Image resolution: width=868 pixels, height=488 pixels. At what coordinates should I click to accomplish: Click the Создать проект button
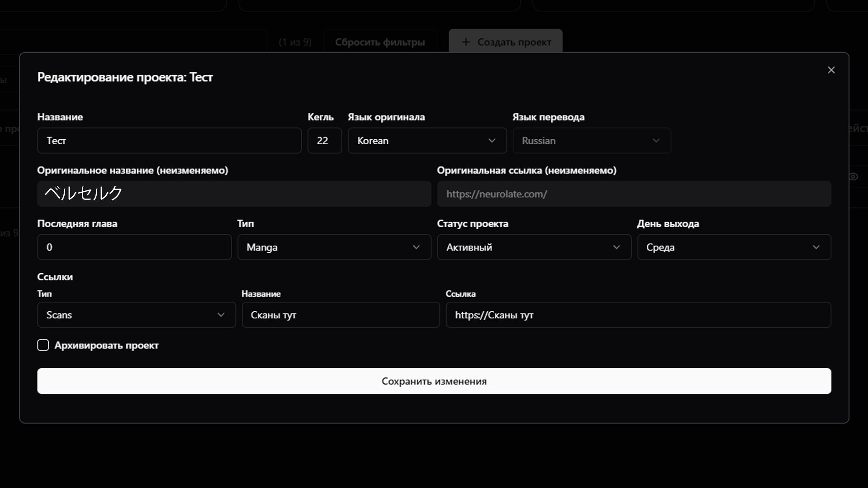(x=505, y=42)
